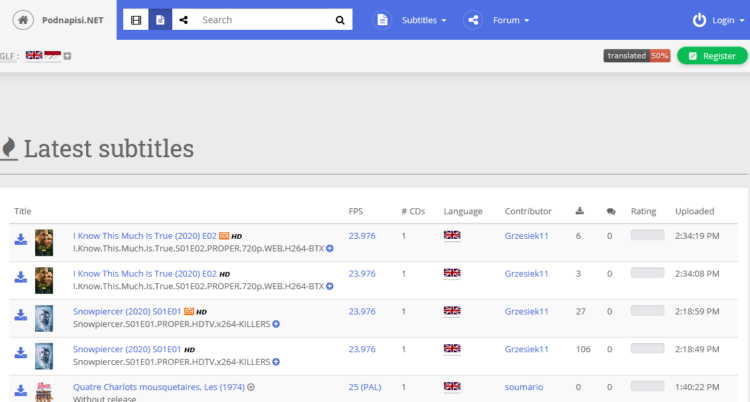The height and width of the screenshot is (402, 750).
Task: Click the Latest subtitles heading
Action: [109, 148]
